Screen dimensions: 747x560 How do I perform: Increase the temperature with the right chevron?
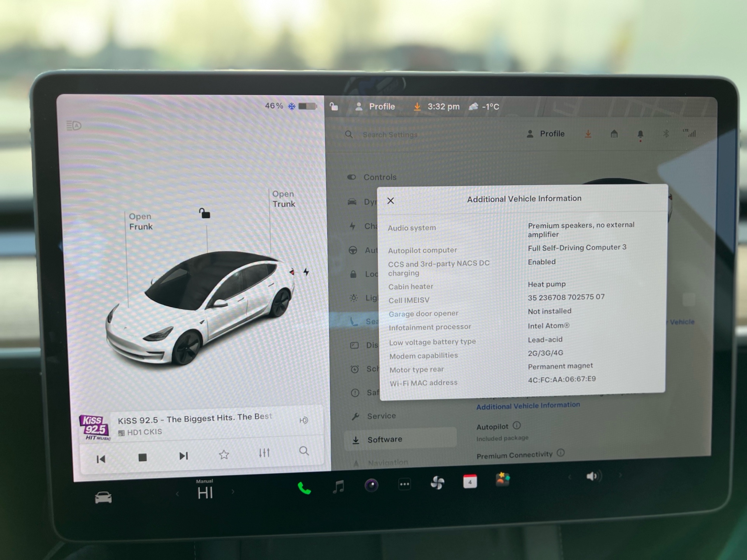point(233,492)
